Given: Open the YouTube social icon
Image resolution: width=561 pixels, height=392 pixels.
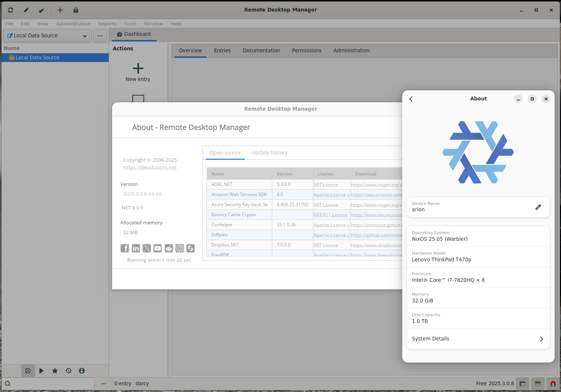Looking at the screenshot, I should (158, 248).
